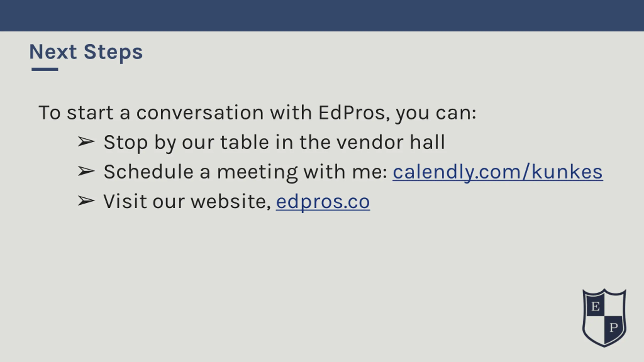
Task: Open the edpros.co website link
Action: (x=323, y=202)
